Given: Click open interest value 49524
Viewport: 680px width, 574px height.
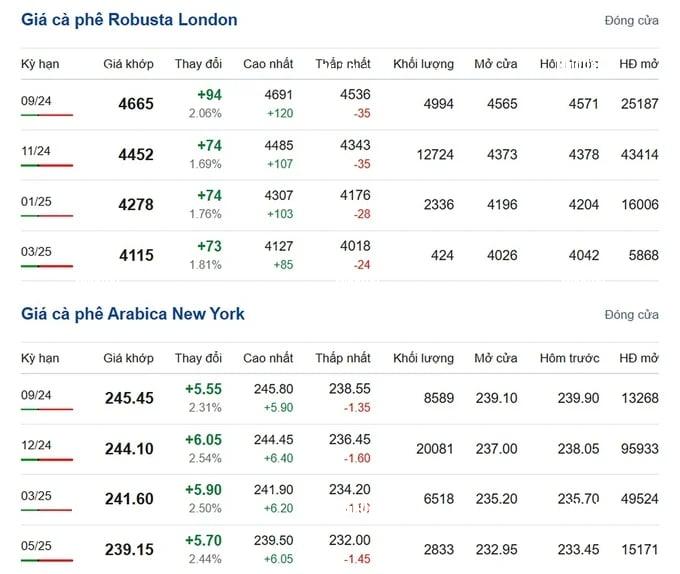Looking at the screenshot, I should pos(640,499).
